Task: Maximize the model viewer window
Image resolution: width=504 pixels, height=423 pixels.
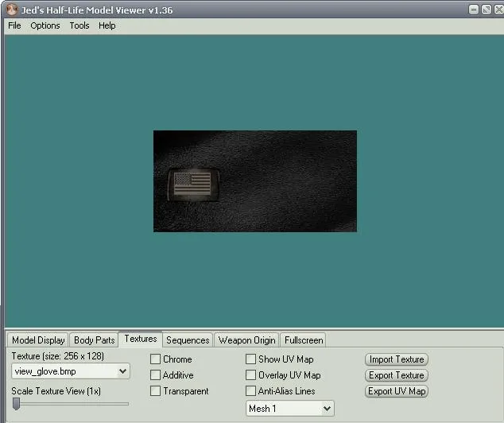Action: [486, 10]
